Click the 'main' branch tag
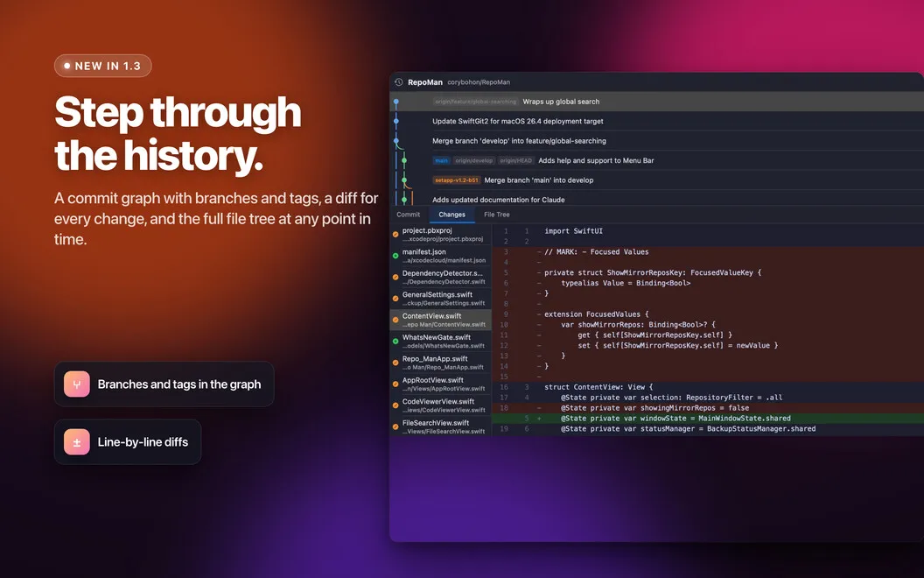924x578 pixels. [441, 160]
